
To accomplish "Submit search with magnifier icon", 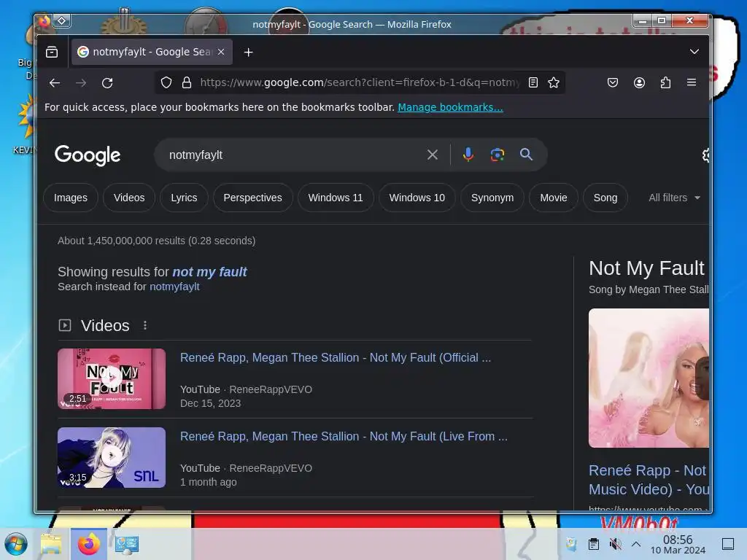I will click(x=526, y=155).
